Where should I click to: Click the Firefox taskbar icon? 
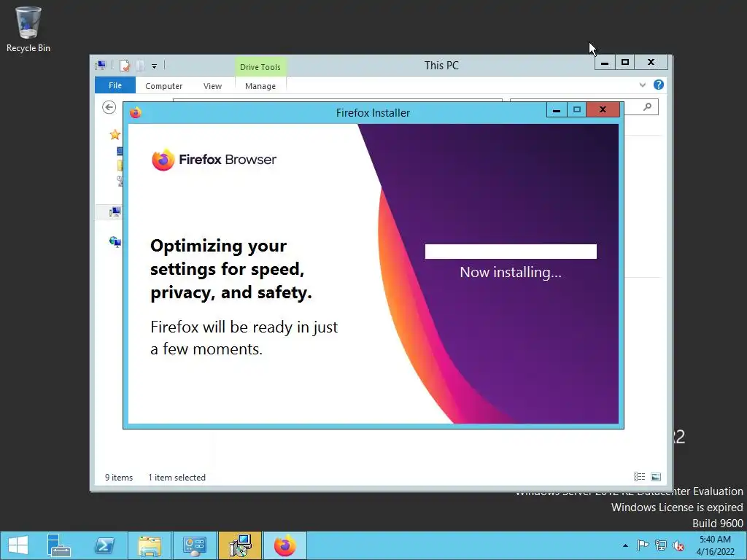click(x=285, y=545)
